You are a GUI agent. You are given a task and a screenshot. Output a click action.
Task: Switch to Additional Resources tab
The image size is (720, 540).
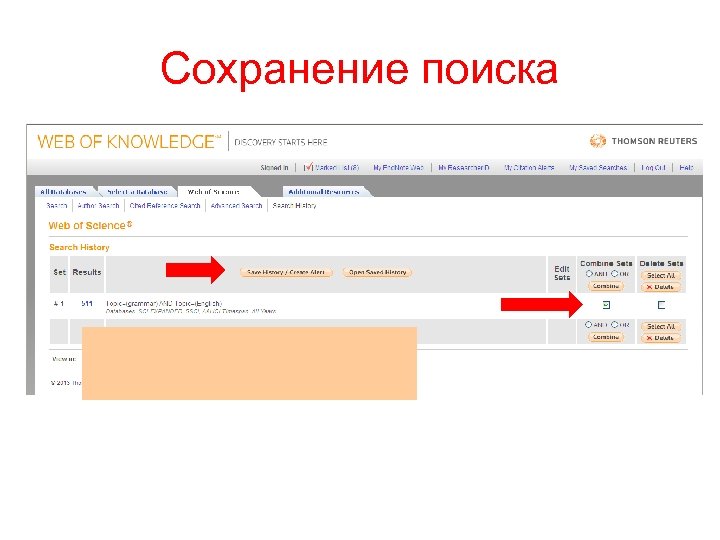[324, 192]
